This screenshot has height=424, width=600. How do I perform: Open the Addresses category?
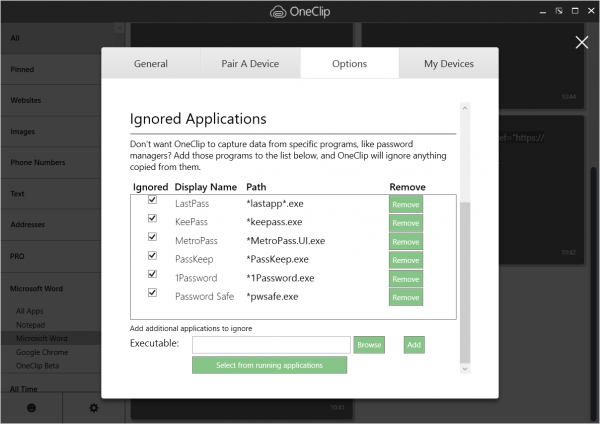pos(51,225)
